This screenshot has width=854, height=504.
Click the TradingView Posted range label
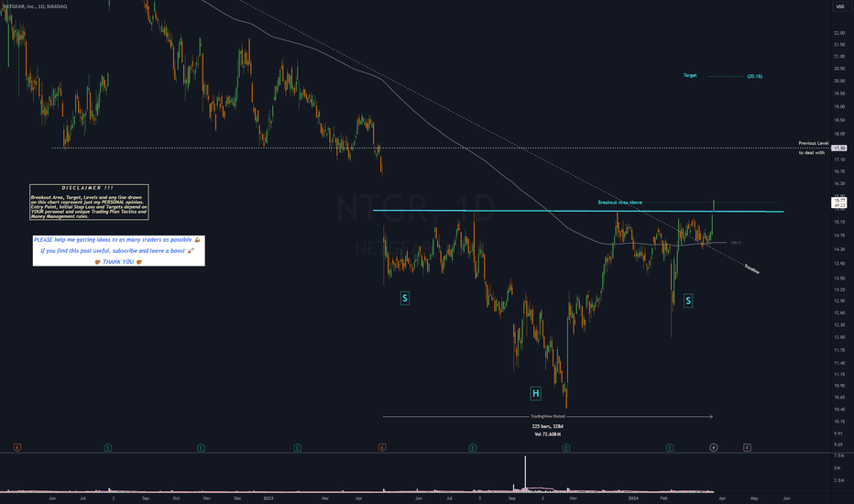pyautogui.click(x=548, y=416)
